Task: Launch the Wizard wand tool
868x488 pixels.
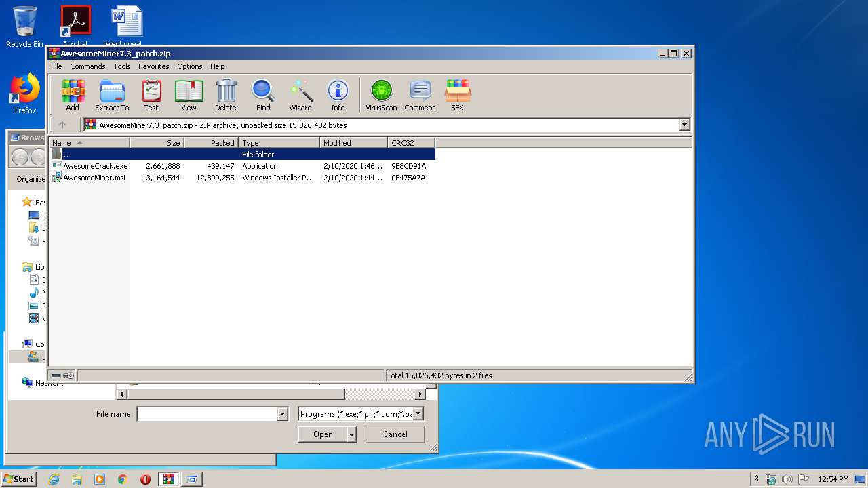Action: coord(300,95)
